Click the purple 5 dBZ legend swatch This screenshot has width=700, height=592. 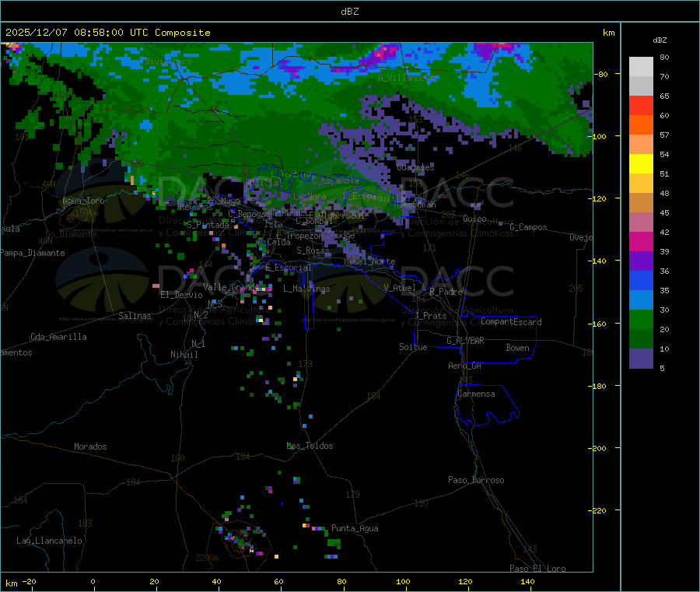(x=641, y=359)
